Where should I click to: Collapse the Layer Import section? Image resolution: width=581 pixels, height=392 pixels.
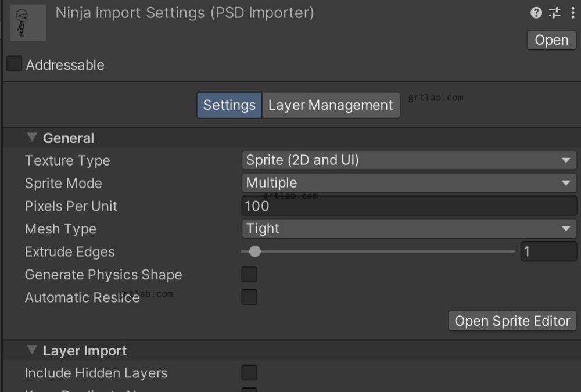(32, 350)
